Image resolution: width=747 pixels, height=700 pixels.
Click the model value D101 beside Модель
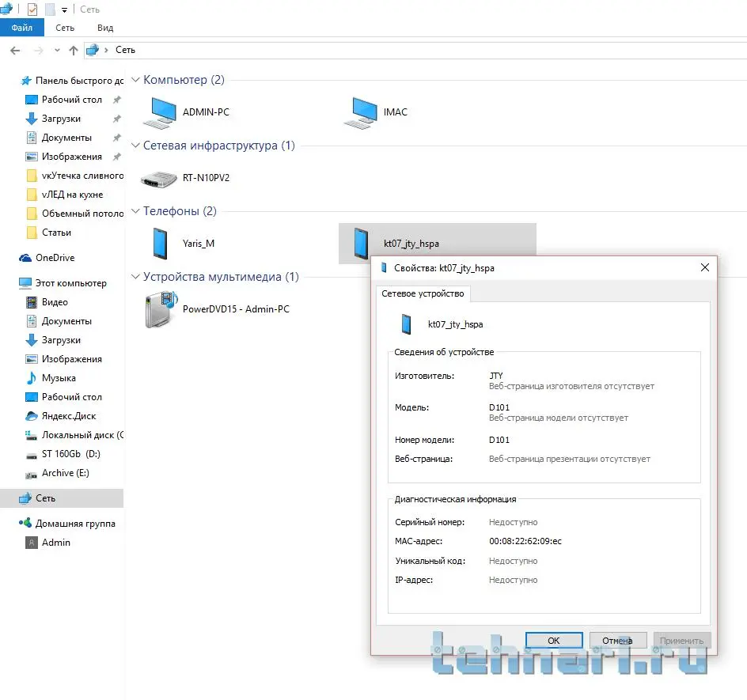(499, 407)
